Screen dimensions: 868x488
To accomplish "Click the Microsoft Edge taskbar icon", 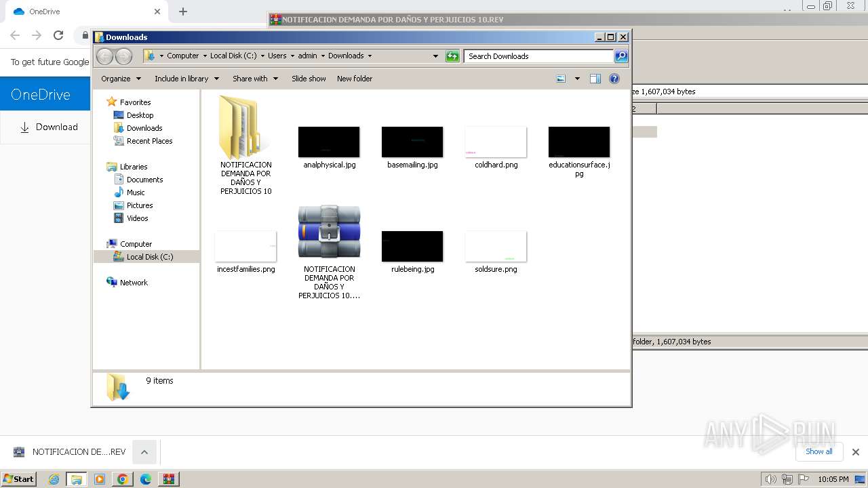I will tap(146, 479).
